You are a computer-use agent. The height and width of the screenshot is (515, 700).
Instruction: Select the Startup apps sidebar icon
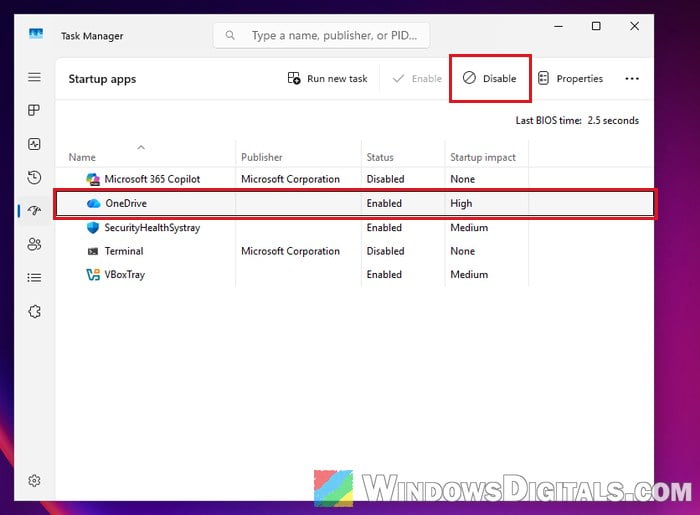tap(34, 210)
